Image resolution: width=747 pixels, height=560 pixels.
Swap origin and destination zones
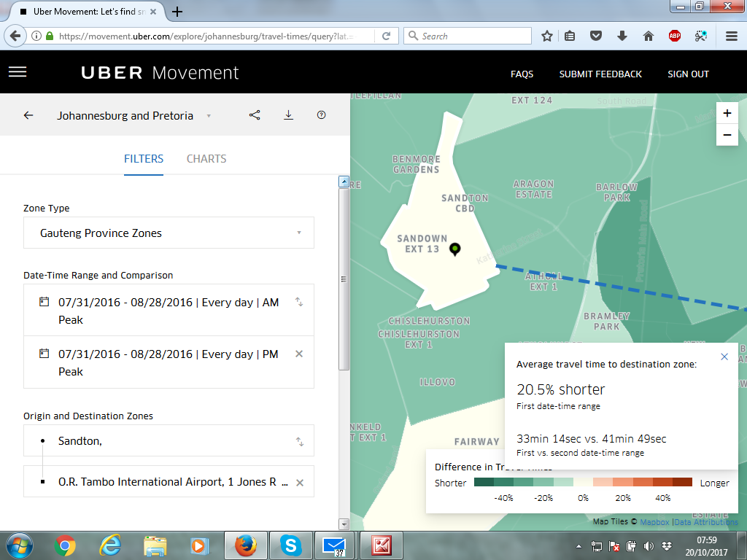tap(299, 441)
